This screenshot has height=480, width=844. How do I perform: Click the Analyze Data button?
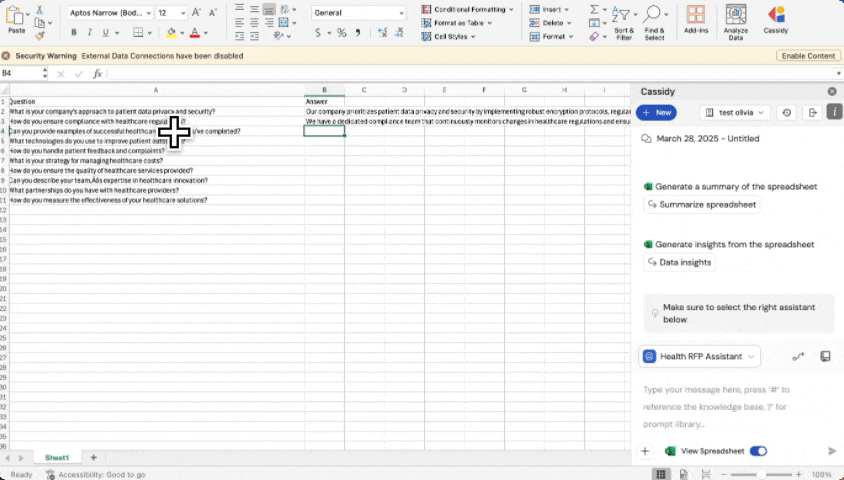(x=736, y=23)
